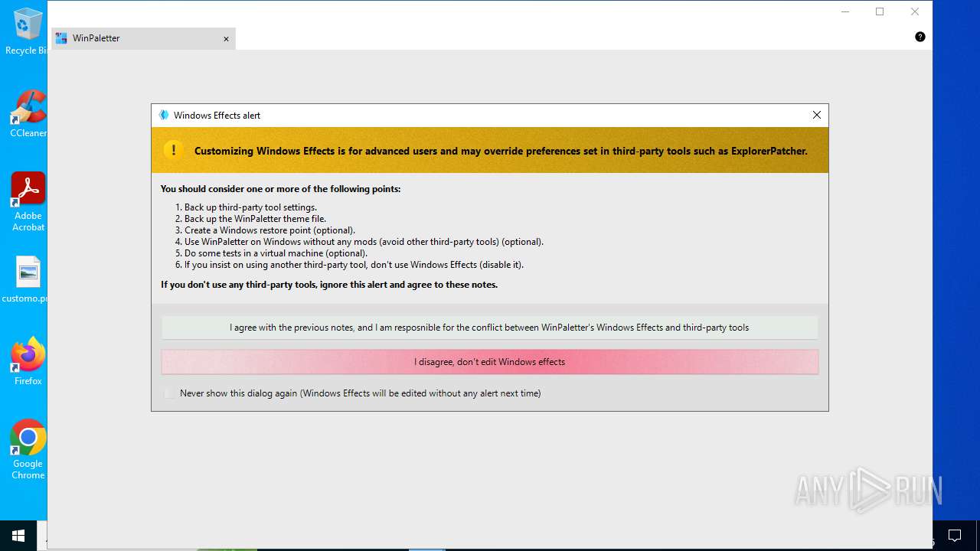Close the WinPaletter main window
Screen dimensions: 980x551
click(915, 11)
